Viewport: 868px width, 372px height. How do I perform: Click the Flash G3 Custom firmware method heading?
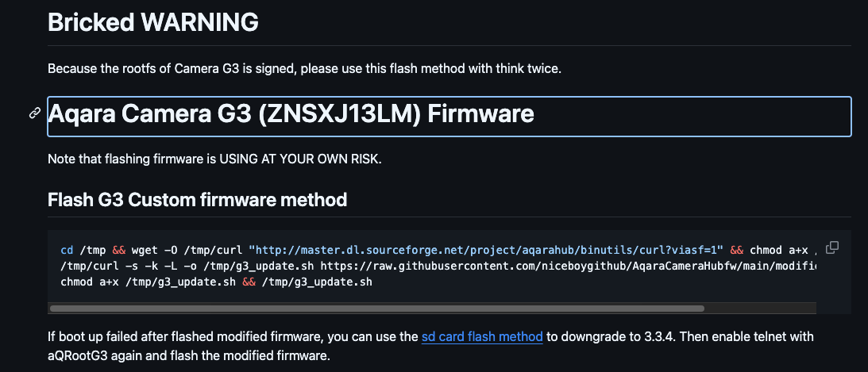(197, 199)
